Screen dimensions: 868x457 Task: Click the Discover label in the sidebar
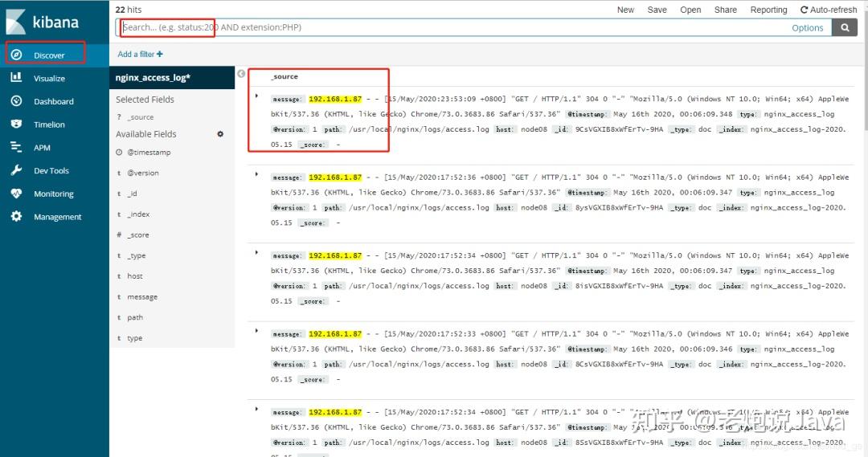49,55
